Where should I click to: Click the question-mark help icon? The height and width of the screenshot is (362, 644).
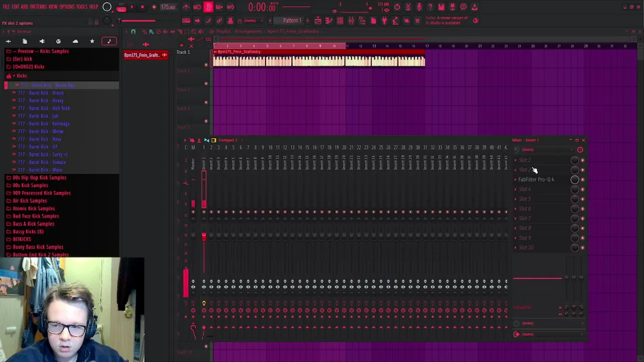click(x=430, y=7)
